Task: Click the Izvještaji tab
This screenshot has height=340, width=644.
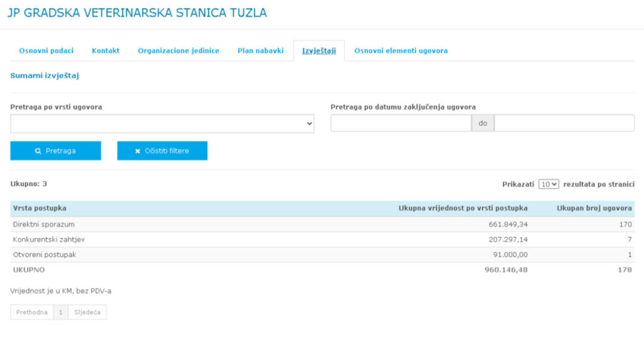Action: tap(319, 51)
